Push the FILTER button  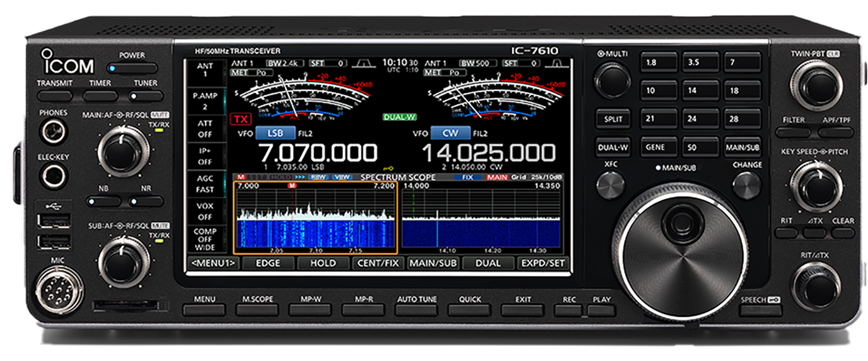(x=793, y=132)
